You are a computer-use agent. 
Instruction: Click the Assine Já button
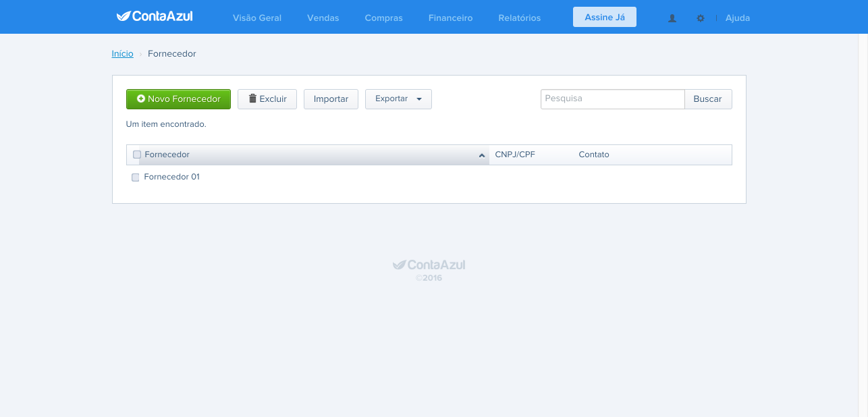(x=605, y=17)
